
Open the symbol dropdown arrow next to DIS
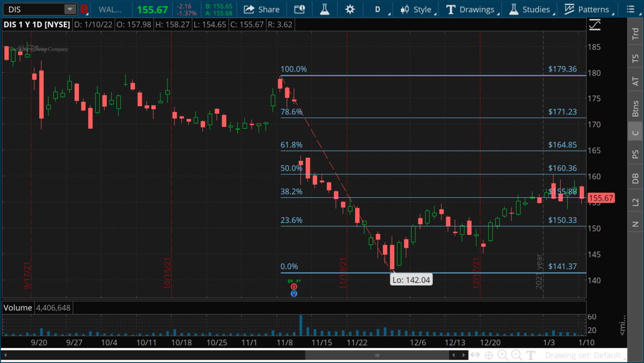pyautogui.click(x=70, y=9)
